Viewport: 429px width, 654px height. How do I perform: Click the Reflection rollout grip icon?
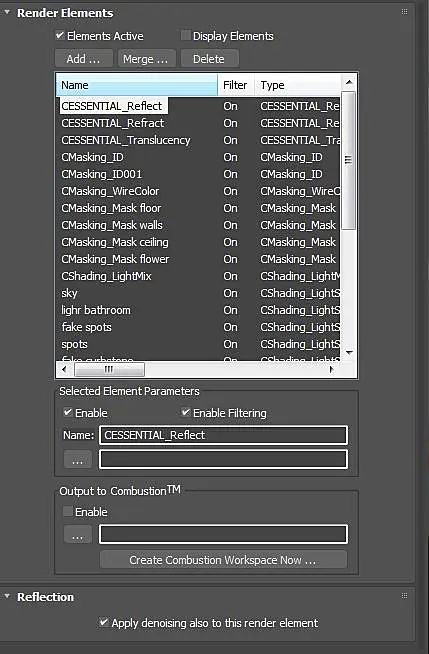[x=404, y=596]
